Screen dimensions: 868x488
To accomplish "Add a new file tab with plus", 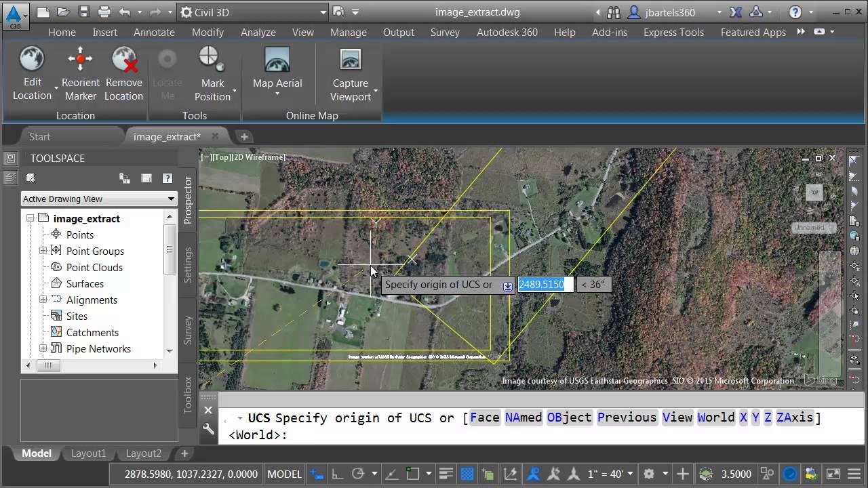I will tap(244, 136).
